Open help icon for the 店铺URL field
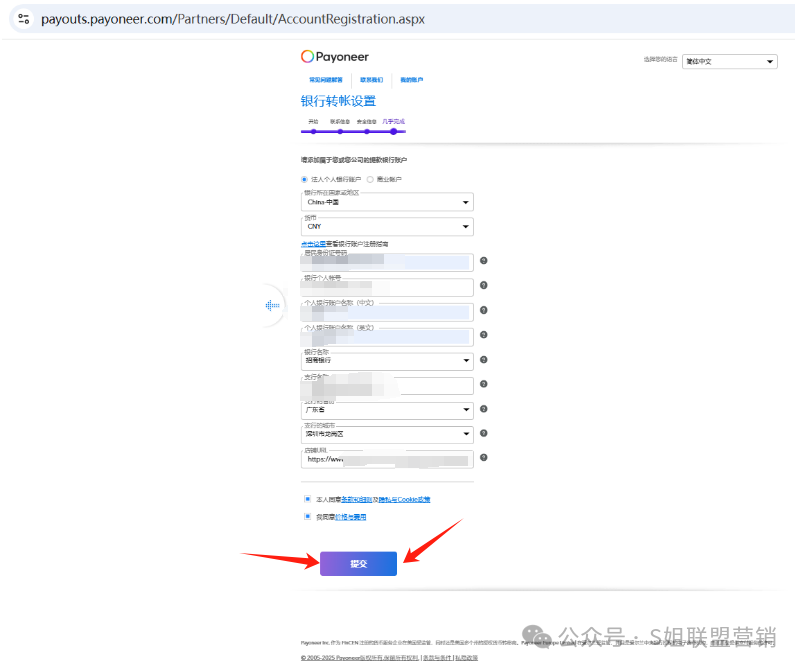This screenshot has width=802, height=669. [x=483, y=457]
